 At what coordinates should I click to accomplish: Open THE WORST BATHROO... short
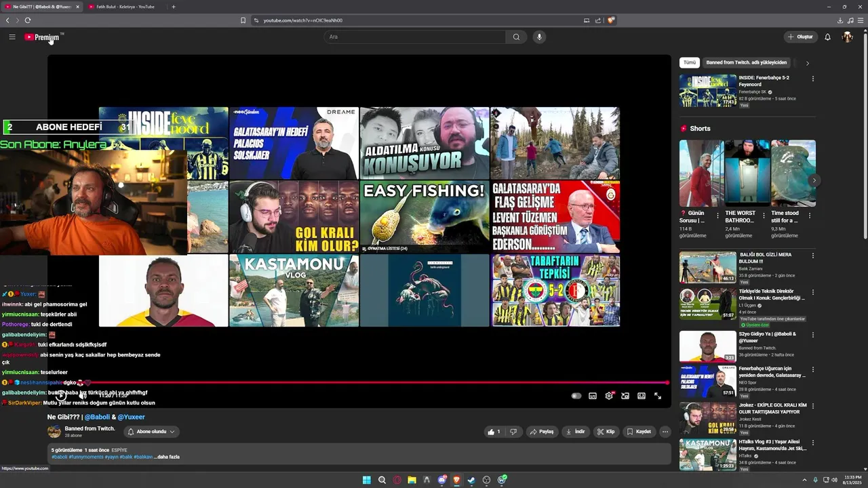click(x=747, y=173)
